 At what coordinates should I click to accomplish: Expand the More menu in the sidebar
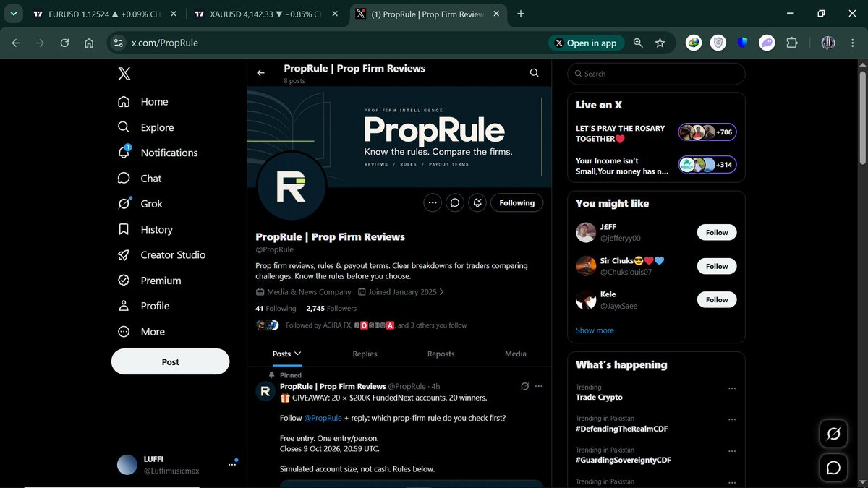142,332
